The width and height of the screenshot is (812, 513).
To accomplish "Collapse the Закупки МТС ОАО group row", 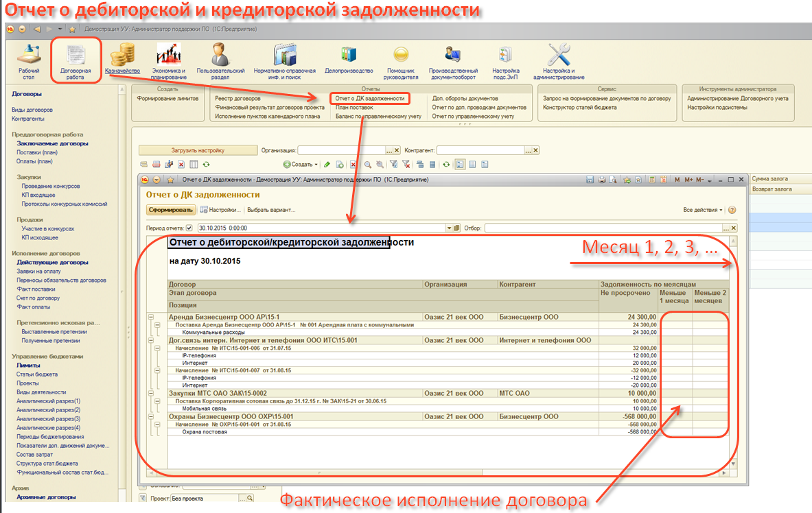I will [152, 393].
